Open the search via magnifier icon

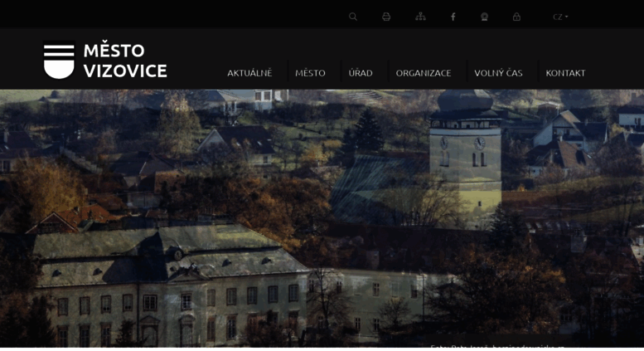353,17
